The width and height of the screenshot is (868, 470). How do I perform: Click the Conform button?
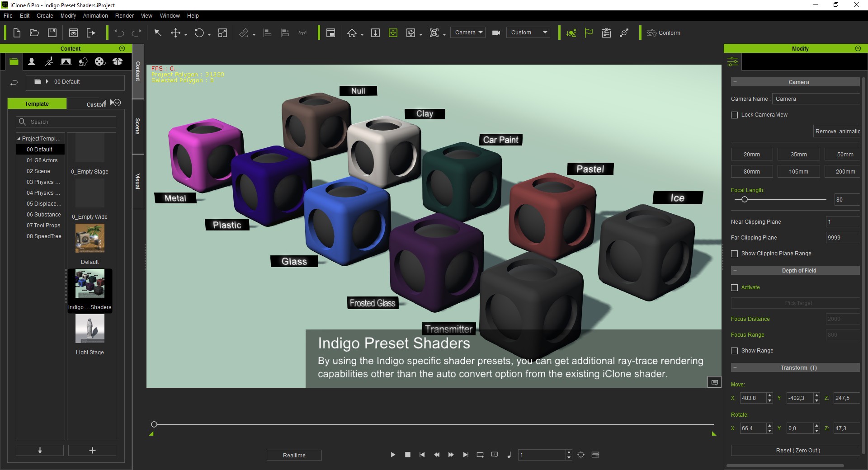[663, 33]
